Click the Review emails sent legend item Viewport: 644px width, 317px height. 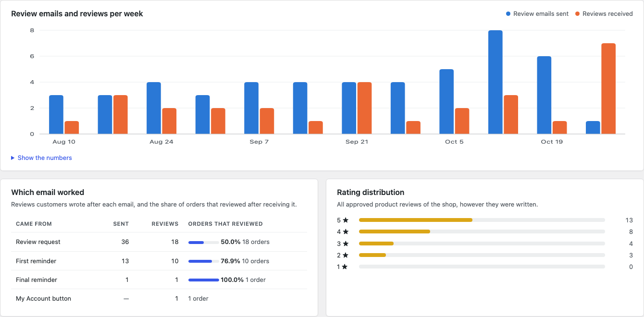click(537, 14)
